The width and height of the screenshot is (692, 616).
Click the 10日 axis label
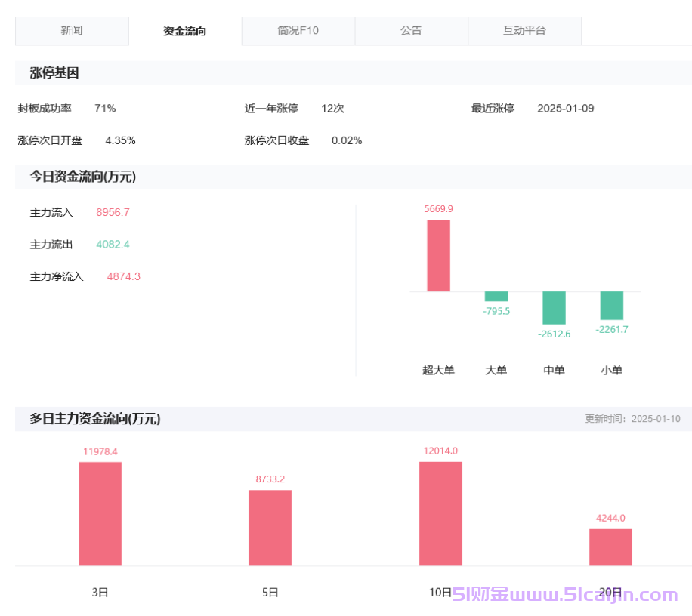[x=440, y=592]
